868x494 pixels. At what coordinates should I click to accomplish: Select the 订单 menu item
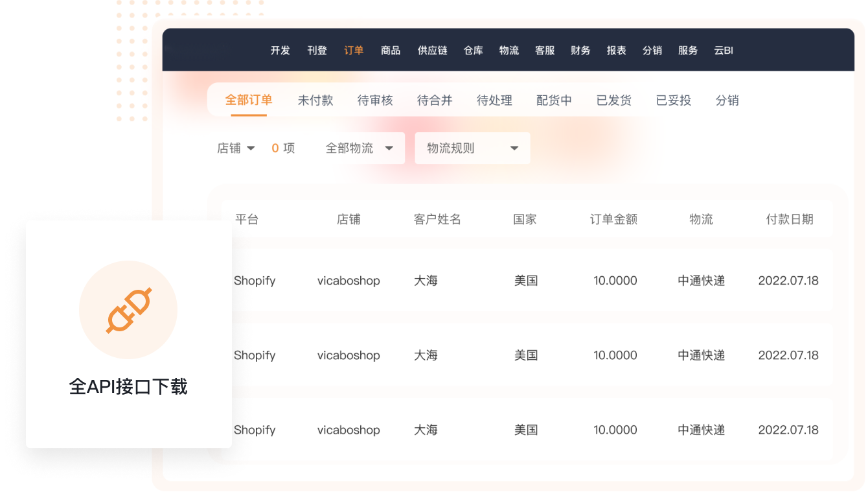354,51
